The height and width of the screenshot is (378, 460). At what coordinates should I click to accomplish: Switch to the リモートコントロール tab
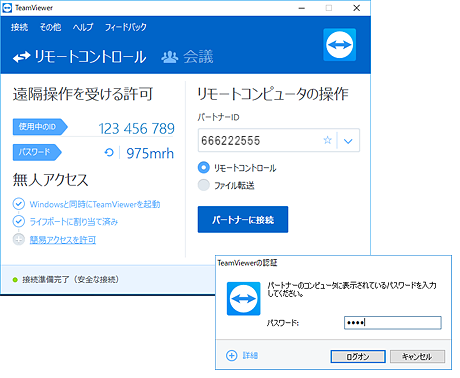coord(80,57)
